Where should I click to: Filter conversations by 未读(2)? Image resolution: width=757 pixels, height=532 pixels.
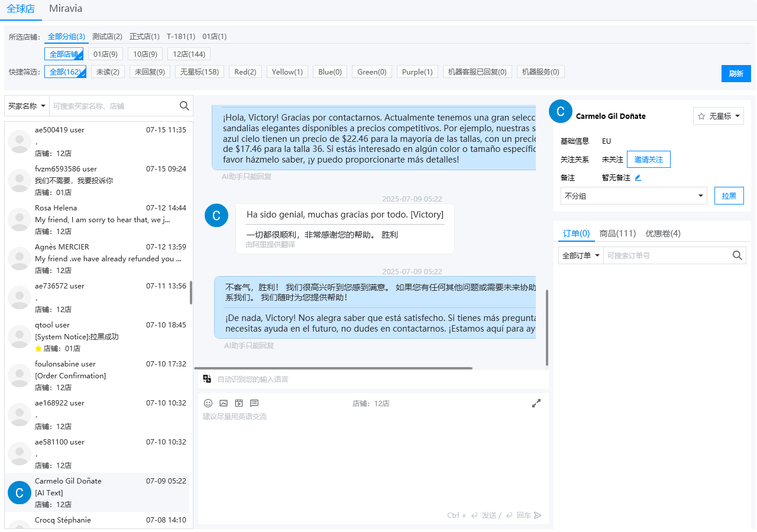[x=108, y=72]
